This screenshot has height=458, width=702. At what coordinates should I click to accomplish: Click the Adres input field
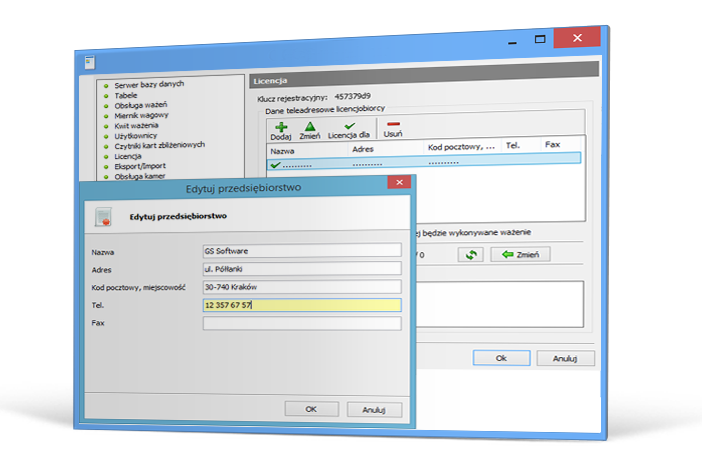(301, 269)
